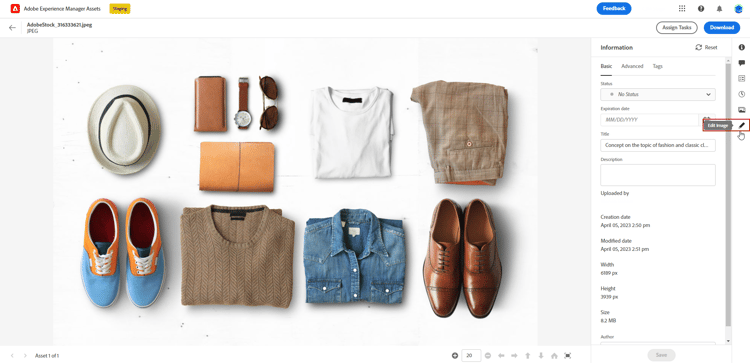
Task: Switch to the Tags tab
Action: [657, 66]
